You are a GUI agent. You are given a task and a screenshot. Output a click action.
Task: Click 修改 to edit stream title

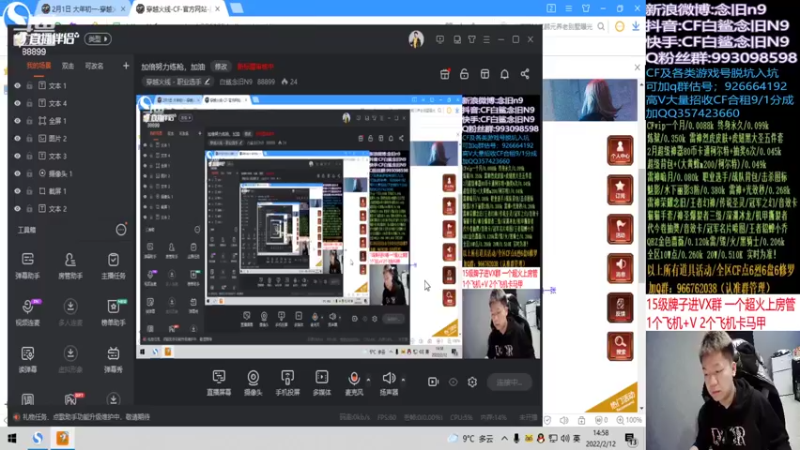click(221, 66)
